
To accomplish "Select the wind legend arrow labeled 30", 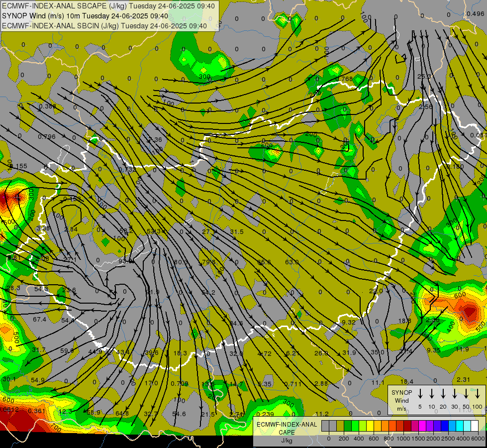I will pyautogui.click(x=454, y=394).
